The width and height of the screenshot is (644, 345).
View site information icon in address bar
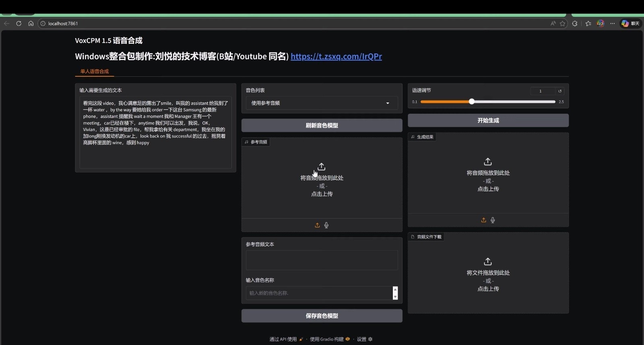coord(43,23)
